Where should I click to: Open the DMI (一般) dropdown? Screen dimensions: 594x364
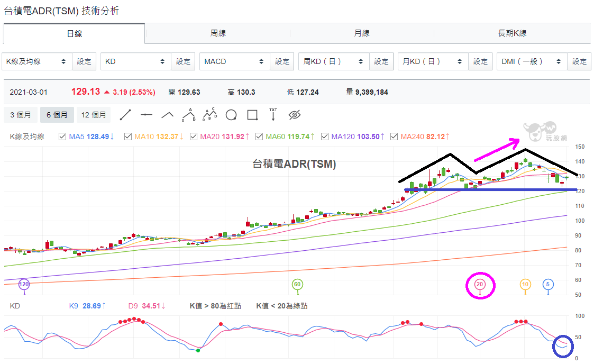pos(532,61)
